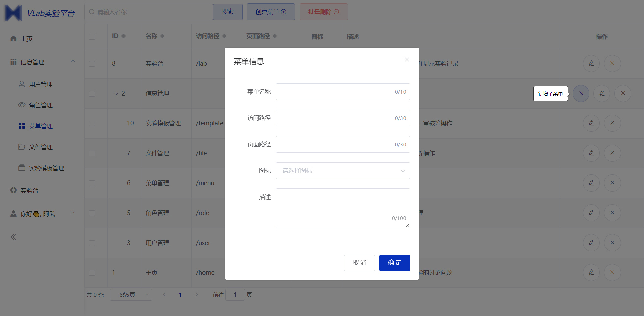Confirm with the 确定 button
644x316 pixels.
(394, 263)
